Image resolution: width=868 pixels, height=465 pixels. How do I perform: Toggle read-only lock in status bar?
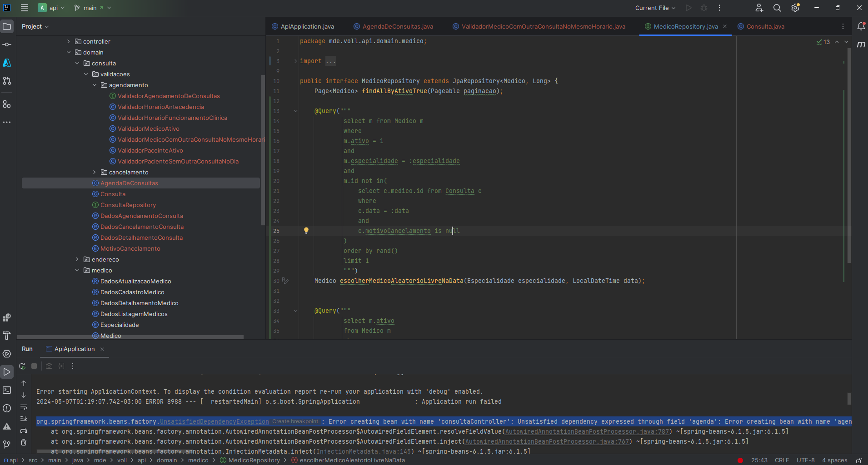(x=859, y=460)
